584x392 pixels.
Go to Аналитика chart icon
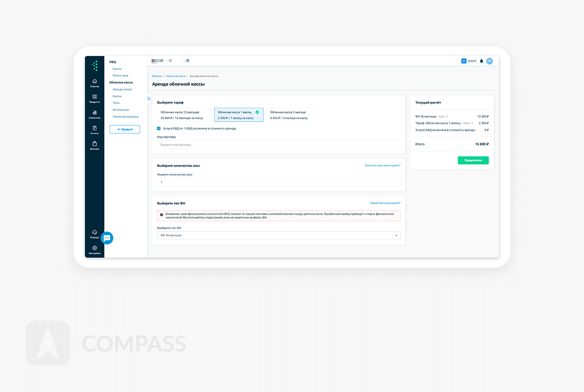pyautogui.click(x=94, y=113)
